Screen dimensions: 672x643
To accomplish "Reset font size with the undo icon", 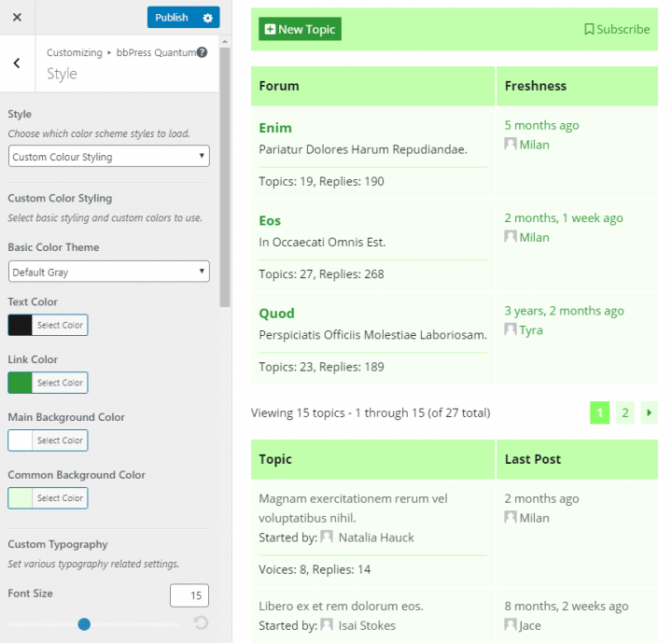I will [x=201, y=622].
